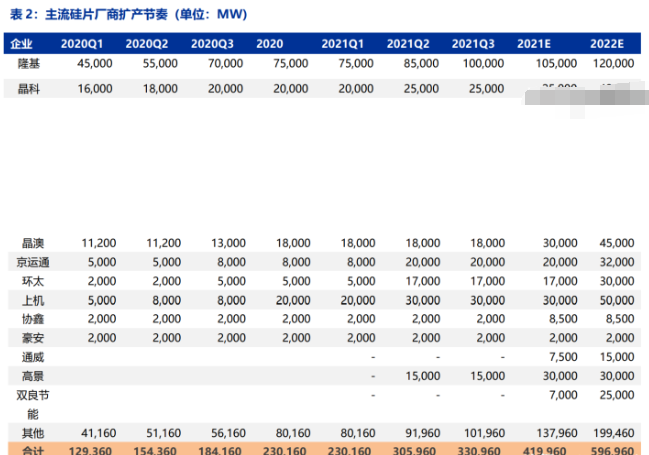This screenshot has width=649, height=455.
Task: Click the 京运通 row label
Action: (33, 262)
